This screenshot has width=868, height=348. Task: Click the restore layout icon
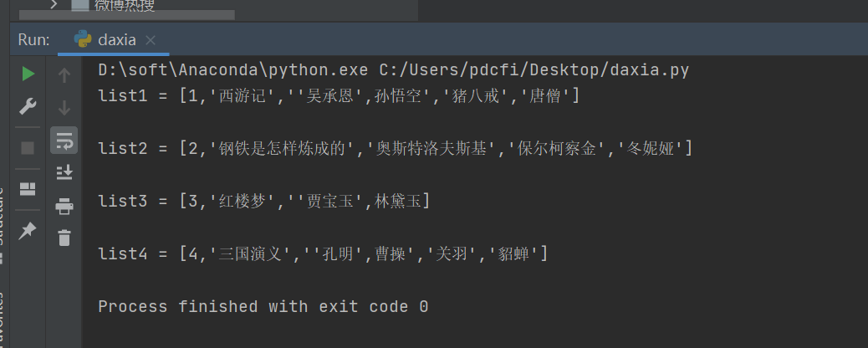(28, 188)
